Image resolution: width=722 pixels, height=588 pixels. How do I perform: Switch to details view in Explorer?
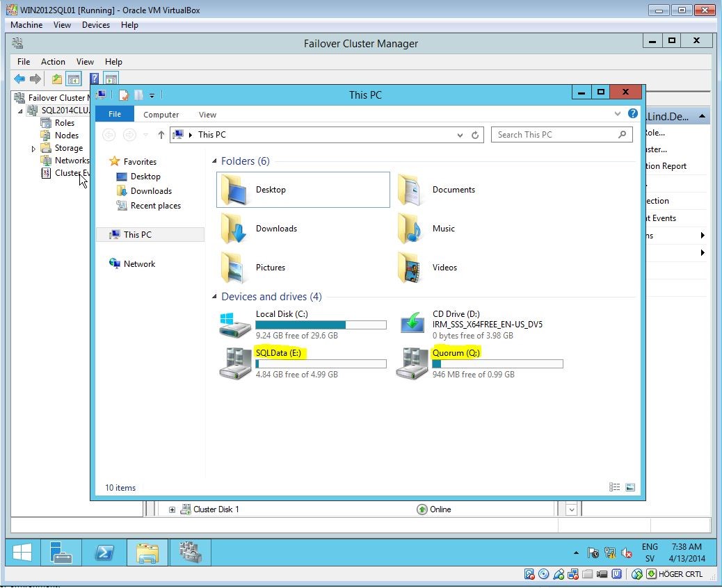point(614,487)
